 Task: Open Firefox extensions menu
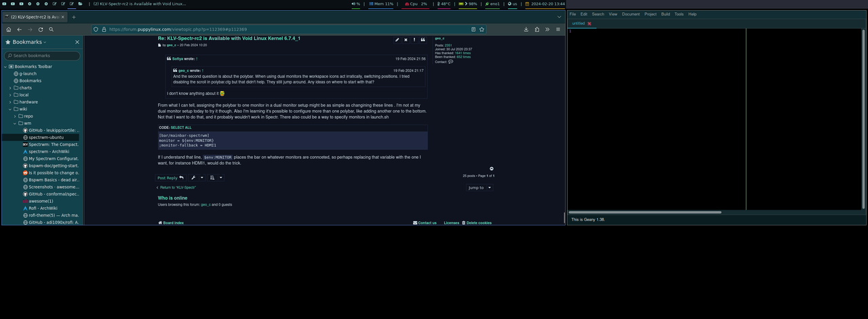(537, 29)
